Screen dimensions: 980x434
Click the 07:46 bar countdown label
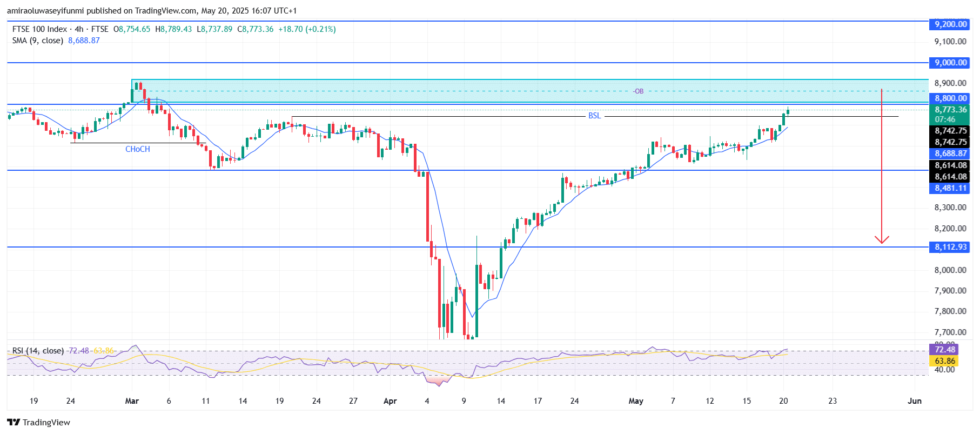coord(945,119)
